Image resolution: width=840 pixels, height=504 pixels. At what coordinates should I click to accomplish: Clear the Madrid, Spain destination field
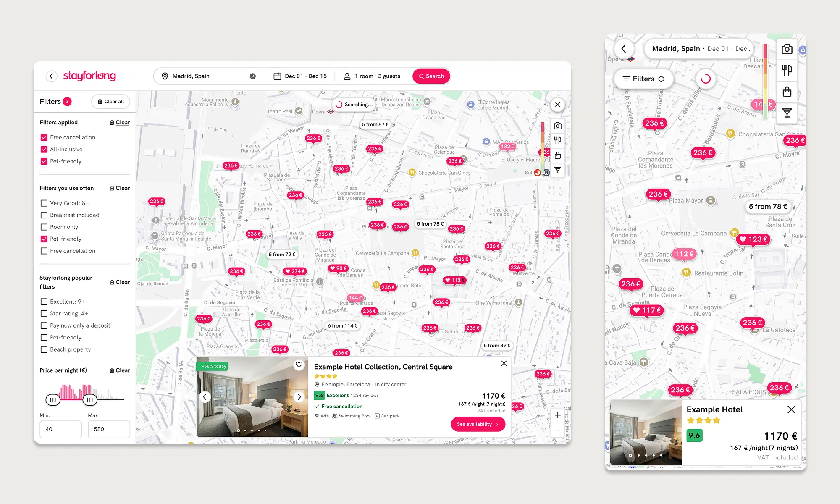pyautogui.click(x=253, y=76)
